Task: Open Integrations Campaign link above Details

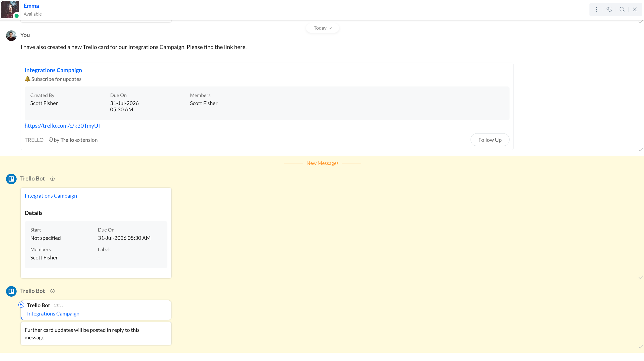Action: point(51,196)
